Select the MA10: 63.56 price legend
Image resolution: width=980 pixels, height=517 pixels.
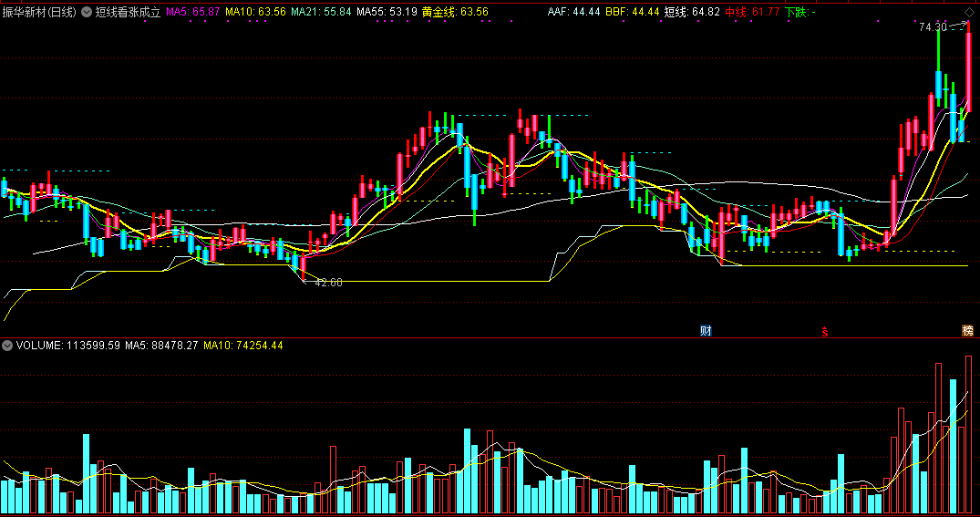[x=255, y=12]
